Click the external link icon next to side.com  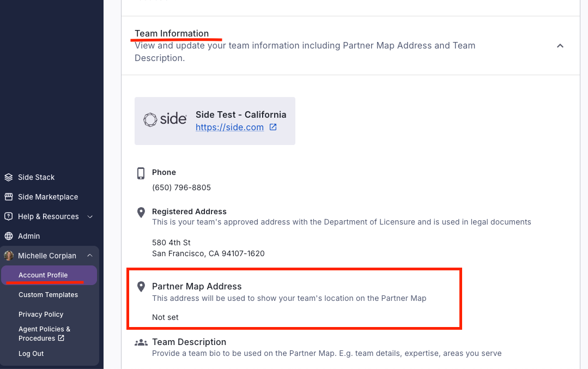click(x=273, y=127)
